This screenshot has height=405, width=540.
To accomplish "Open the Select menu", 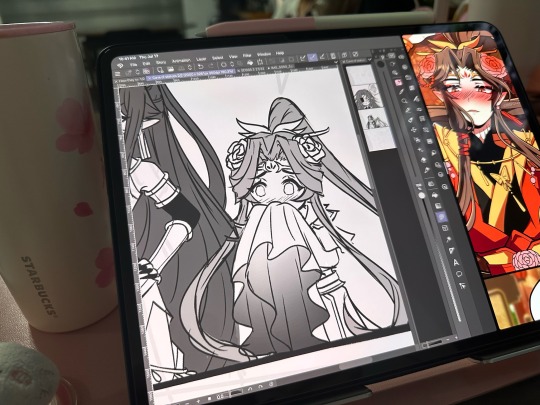I will (x=217, y=58).
